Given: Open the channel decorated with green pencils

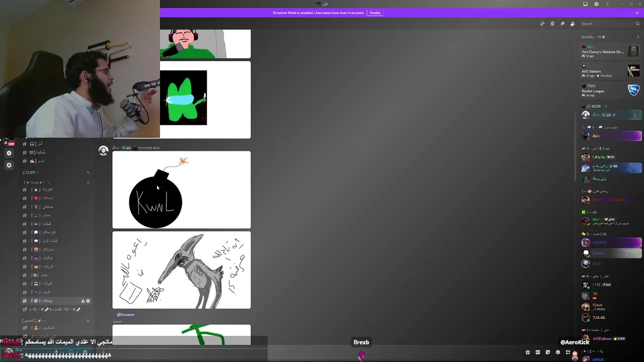Looking at the screenshot, I should pyautogui.click(x=55, y=309).
